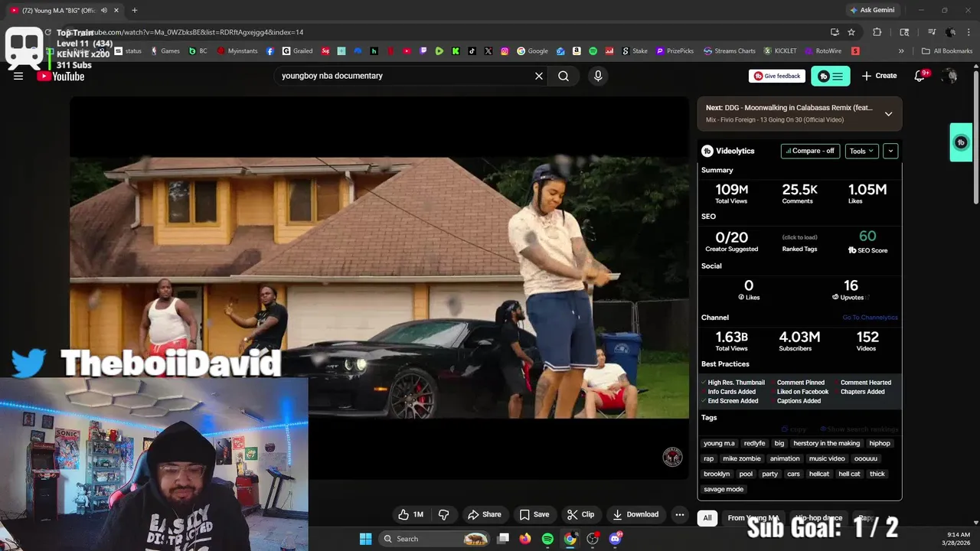Click the video player frame
The image size is (980, 551).
(x=379, y=288)
